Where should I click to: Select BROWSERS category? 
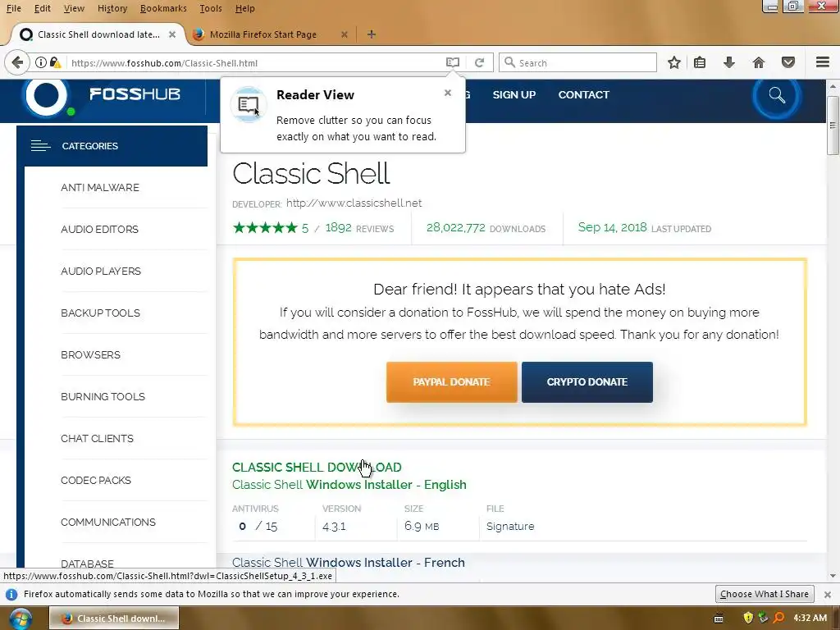90,354
